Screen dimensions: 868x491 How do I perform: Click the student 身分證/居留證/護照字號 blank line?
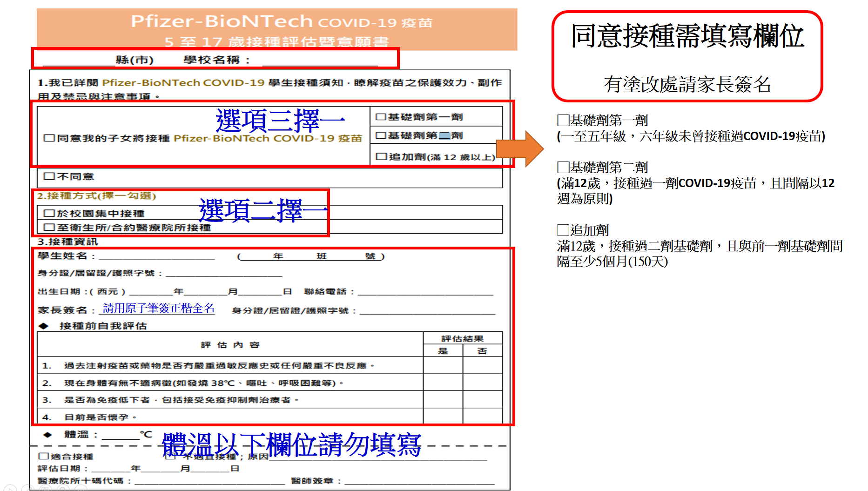pos(224,273)
